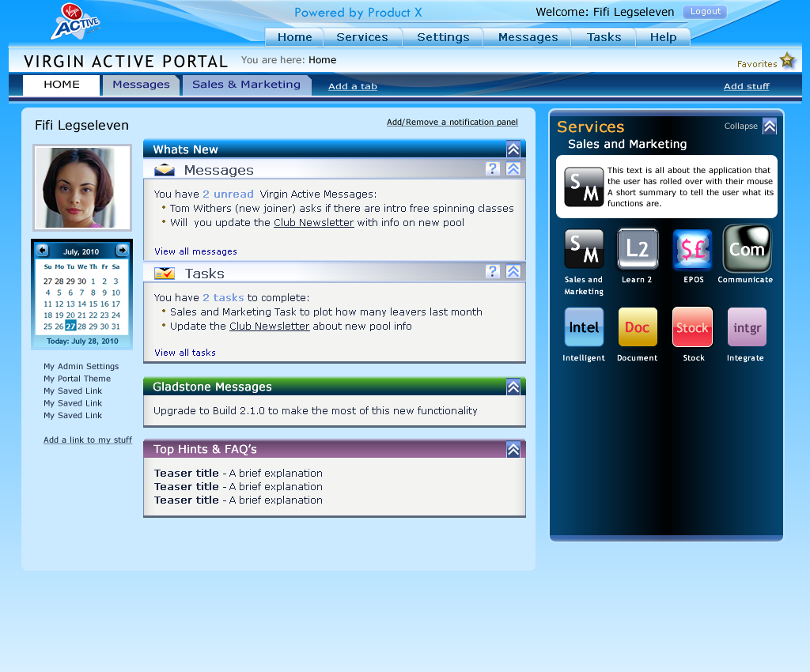Open help for Messages panel
The height and width of the screenshot is (672, 810).
tap(493, 168)
